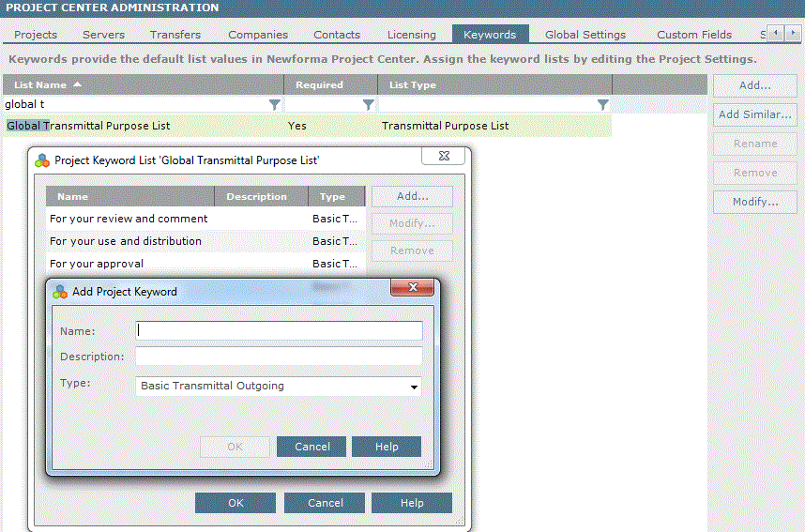Screen dimensions: 805x532
Task: Click Cancel in Add Project Keyword dialog
Action: [x=311, y=447]
